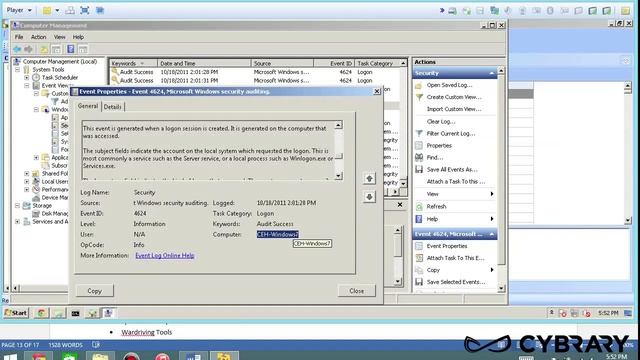Screen dimensions: 640x360
Task: Click the Close button in Event Properties
Action: [x=356, y=291]
